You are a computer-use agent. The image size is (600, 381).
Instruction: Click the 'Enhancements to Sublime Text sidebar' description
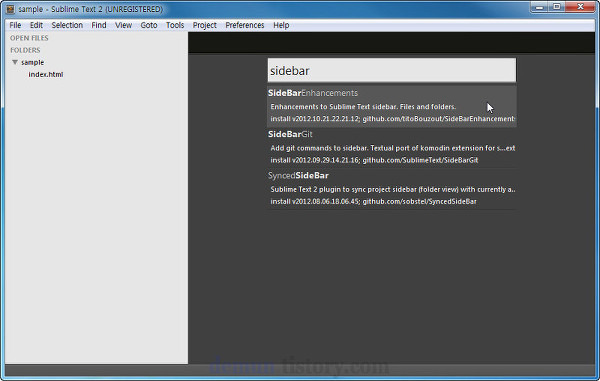[x=363, y=107]
